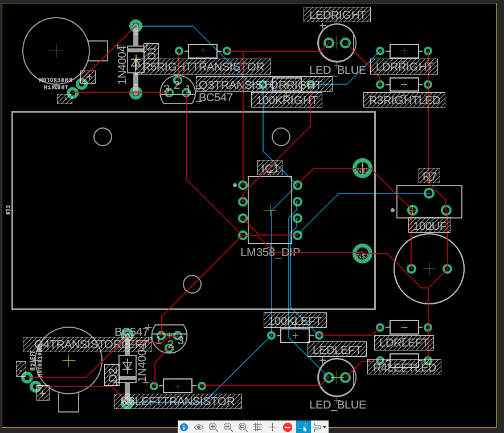Click the Zoom-to-fit tool
504x433 pixels.
(243, 427)
